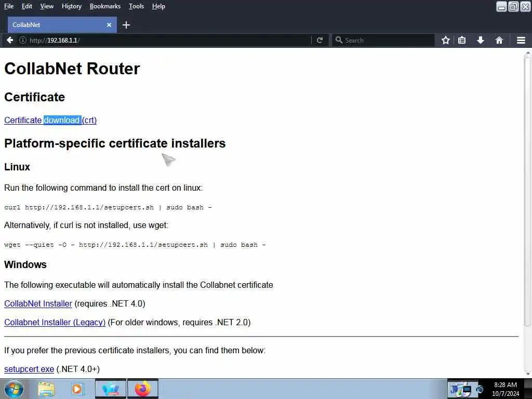
Task: Open the downloads arrow icon
Action: 481,40
